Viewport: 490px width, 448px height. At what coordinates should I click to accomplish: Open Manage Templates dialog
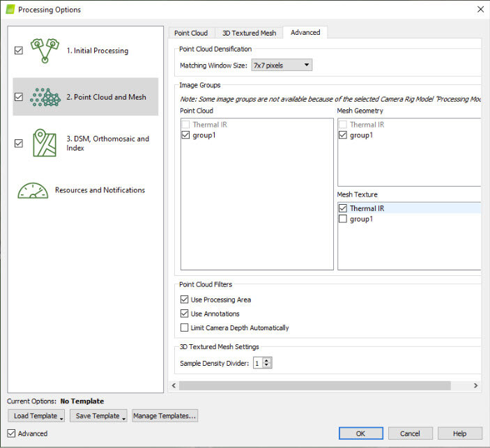165,416
